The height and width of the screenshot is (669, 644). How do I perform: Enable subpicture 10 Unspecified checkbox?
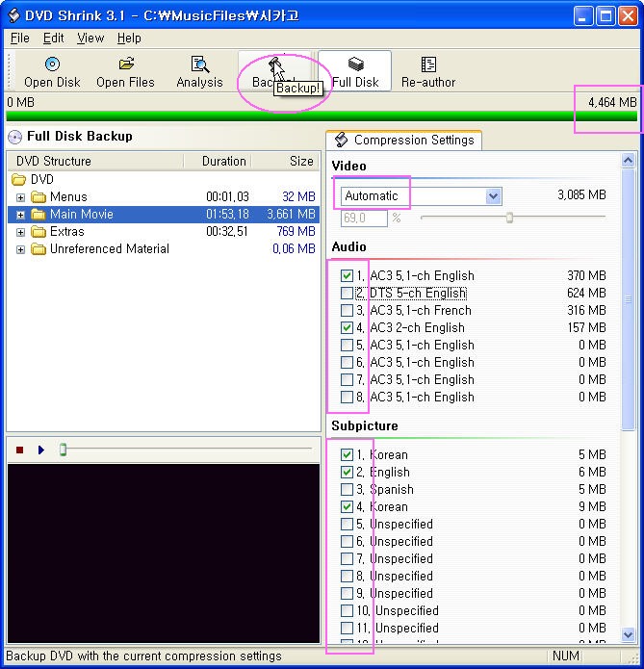point(347,610)
